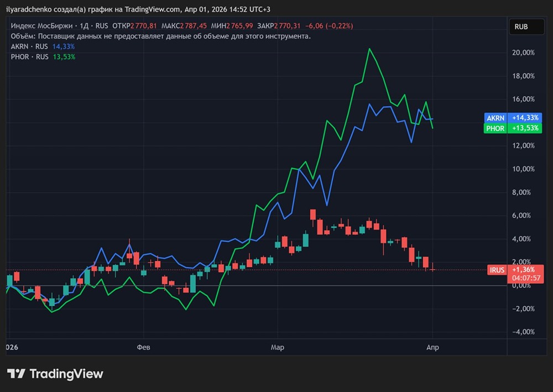Click the 0,00% mark on price scale
The width and height of the screenshot is (553, 392).
(523, 285)
